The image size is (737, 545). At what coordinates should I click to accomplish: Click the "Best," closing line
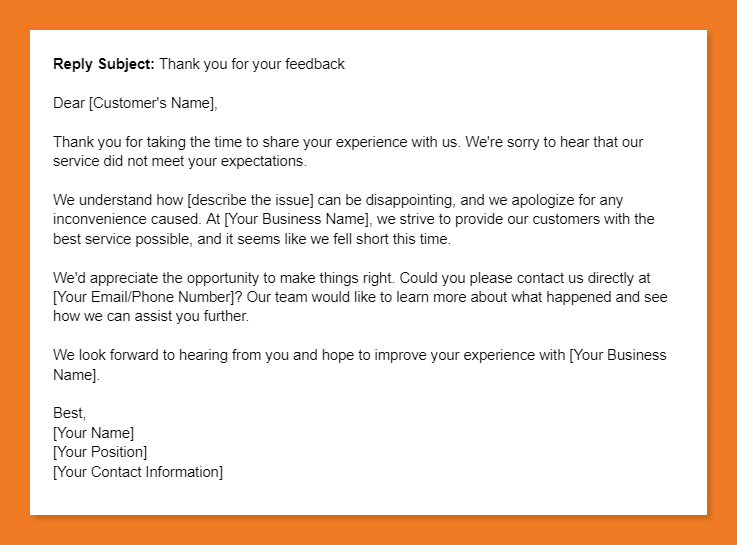tap(70, 413)
